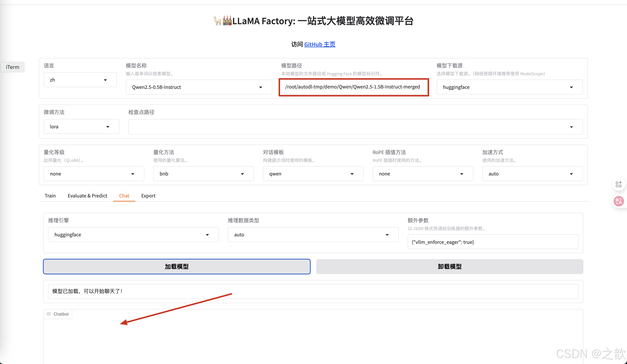Switch to the Export tab
627x364 pixels.
(148, 196)
